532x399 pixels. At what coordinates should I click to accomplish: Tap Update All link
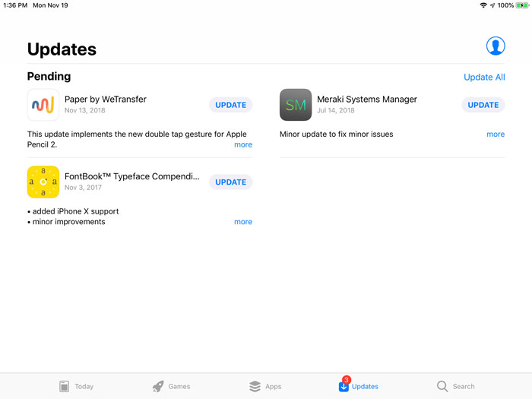[484, 78]
